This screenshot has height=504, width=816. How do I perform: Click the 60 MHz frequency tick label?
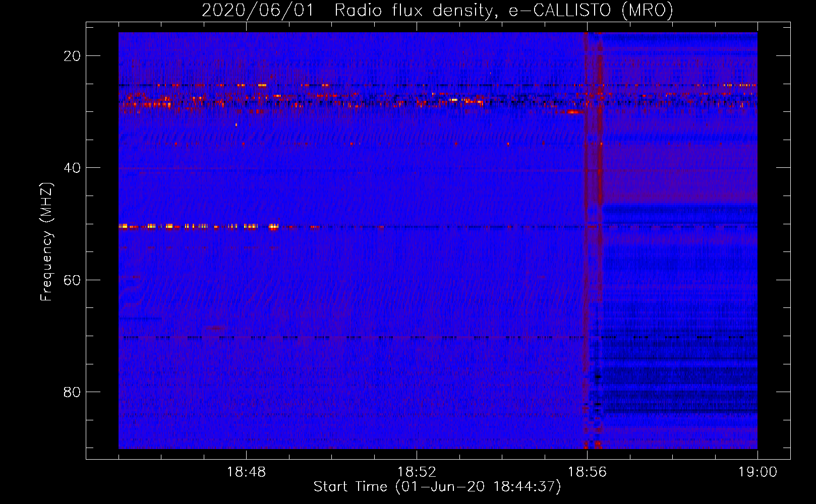[x=72, y=280]
